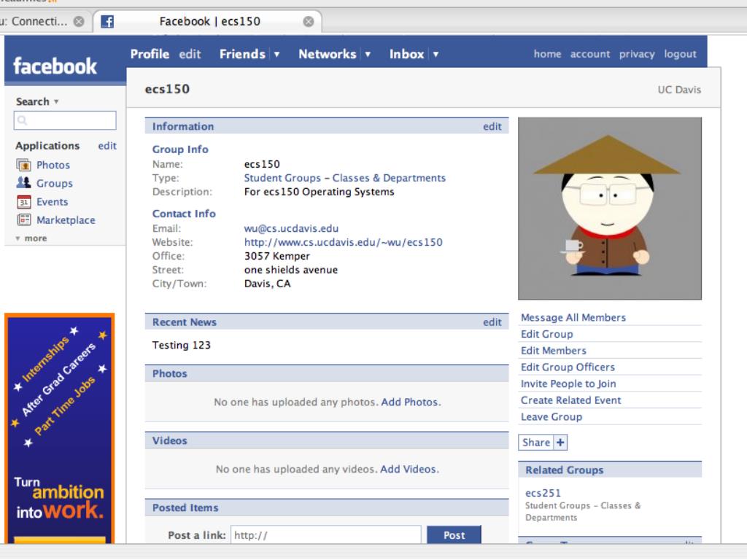Click the facebook logo in the header
The image size is (747, 560).
tap(55, 66)
